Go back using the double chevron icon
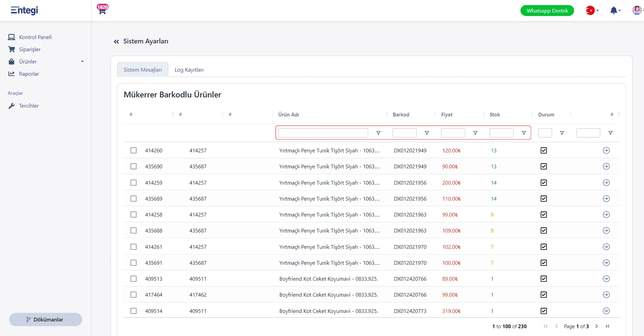The image size is (644, 336). pos(116,41)
